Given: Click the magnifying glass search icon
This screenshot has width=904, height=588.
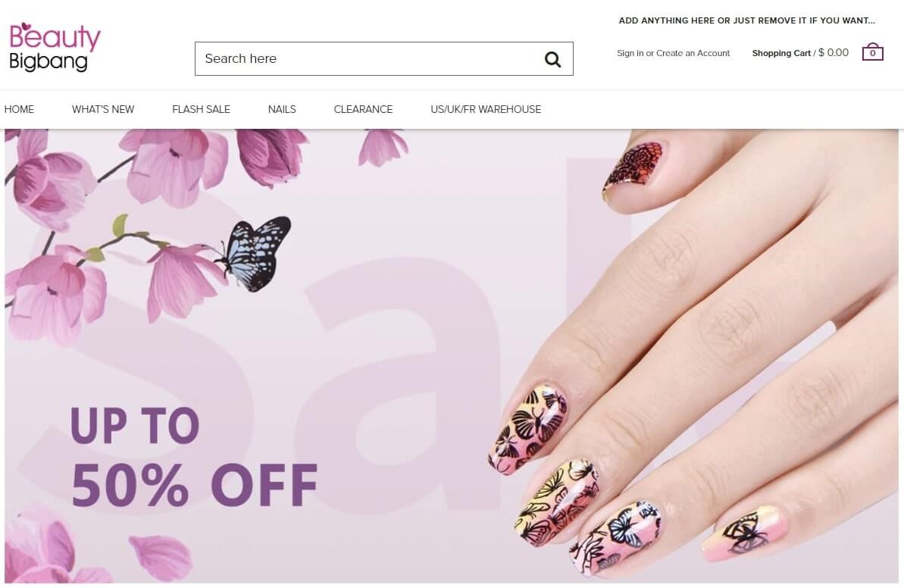Looking at the screenshot, I should (x=552, y=59).
